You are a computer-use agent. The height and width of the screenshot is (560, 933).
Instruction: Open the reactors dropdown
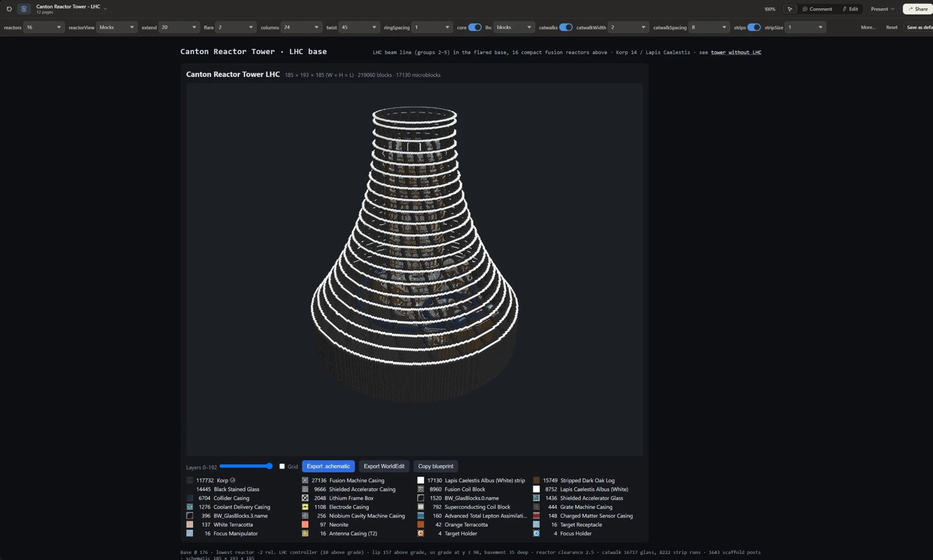click(44, 27)
